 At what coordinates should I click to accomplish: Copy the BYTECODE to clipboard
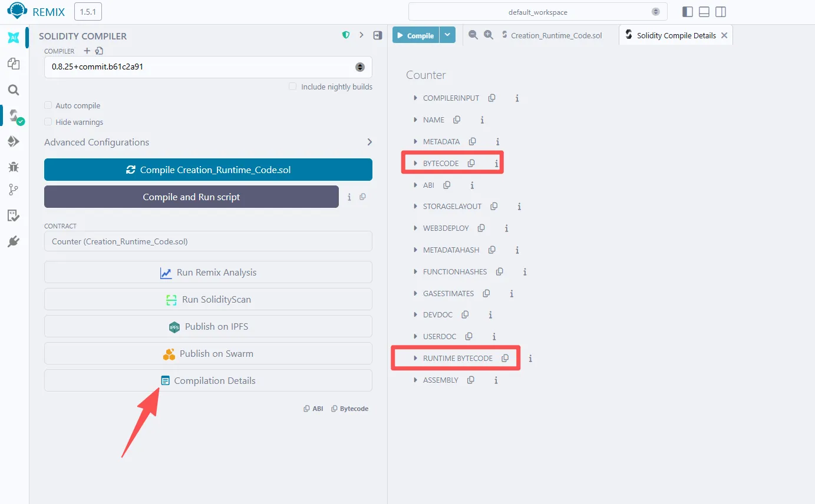(471, 163)
